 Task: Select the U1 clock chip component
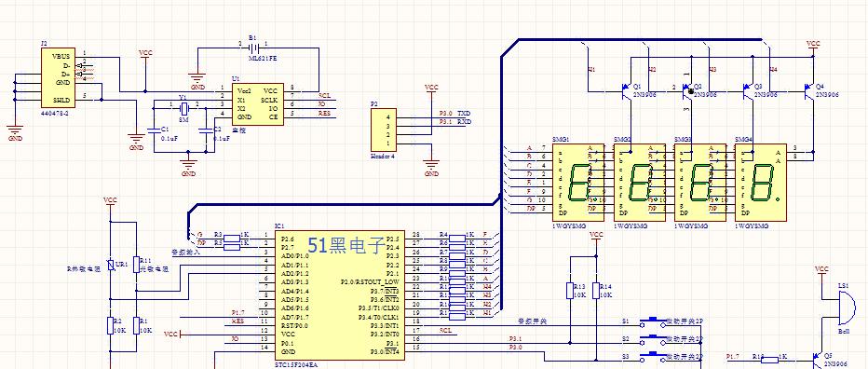tap(257, 104)
